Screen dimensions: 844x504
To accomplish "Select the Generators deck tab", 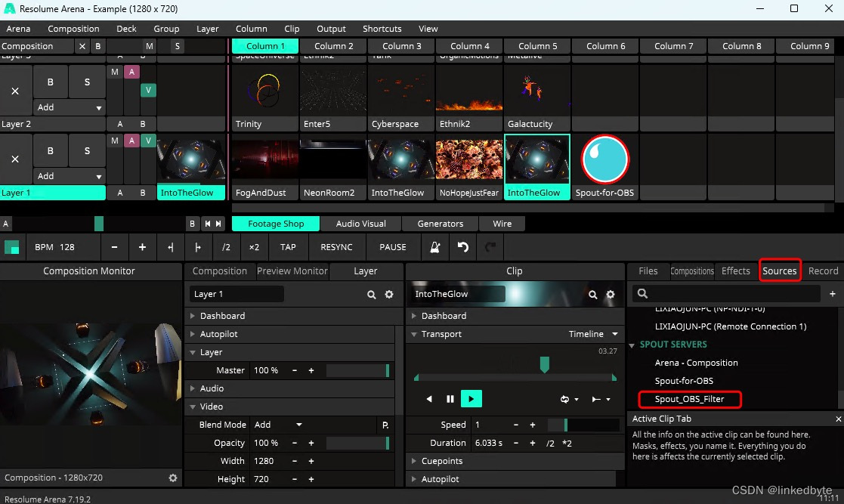I will (441, 224).
